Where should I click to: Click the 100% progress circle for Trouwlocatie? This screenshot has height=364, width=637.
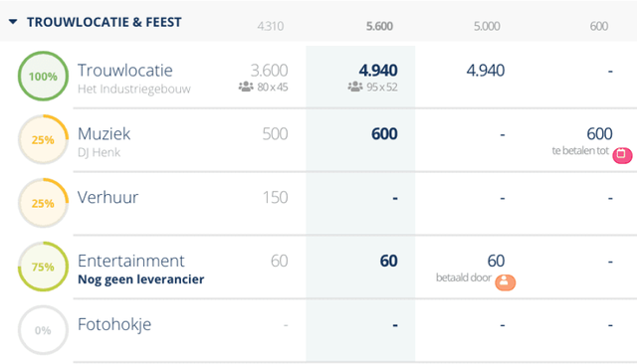pyautogui.click(x=43, y=76)
